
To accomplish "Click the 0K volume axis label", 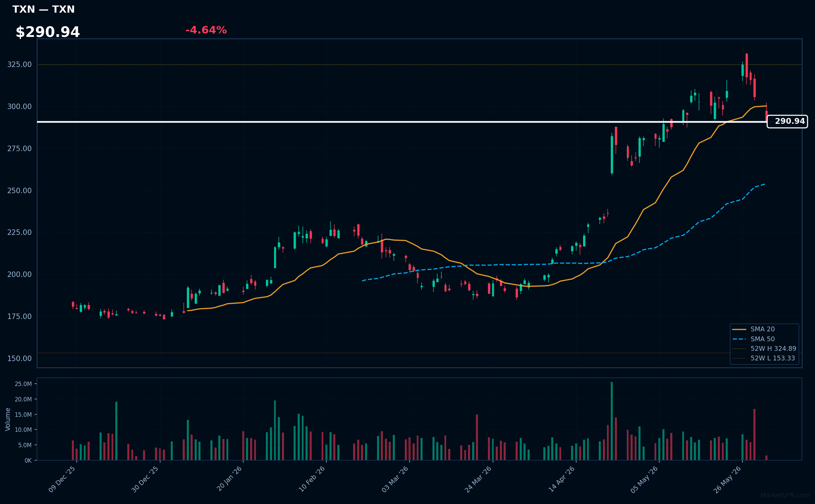I will 28,461.
